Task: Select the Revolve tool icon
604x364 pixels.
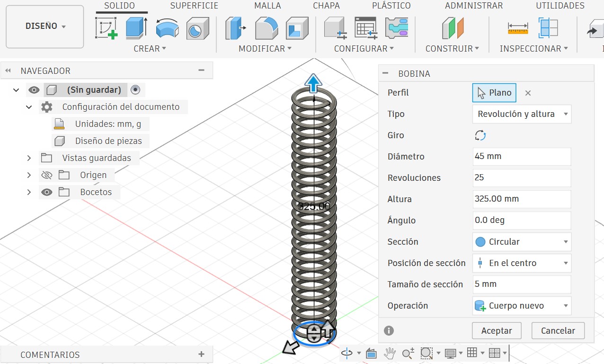Action: point(167,28)
